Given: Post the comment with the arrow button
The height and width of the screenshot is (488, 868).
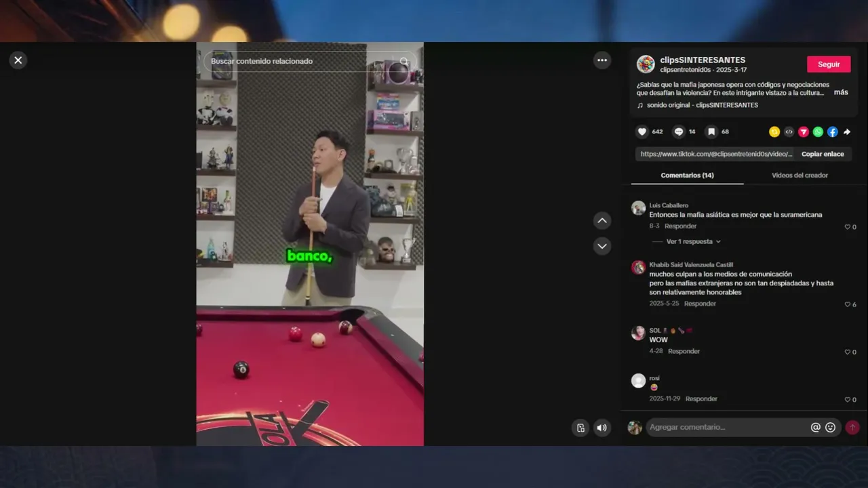Looking at the screenshot, I should (852, 427).
